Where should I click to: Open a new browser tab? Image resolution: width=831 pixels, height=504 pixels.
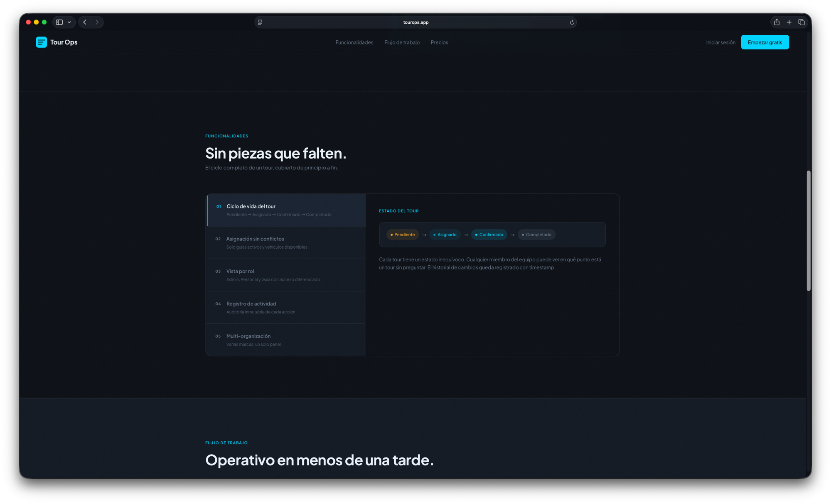pyautogui.click(x=789, y=22)
